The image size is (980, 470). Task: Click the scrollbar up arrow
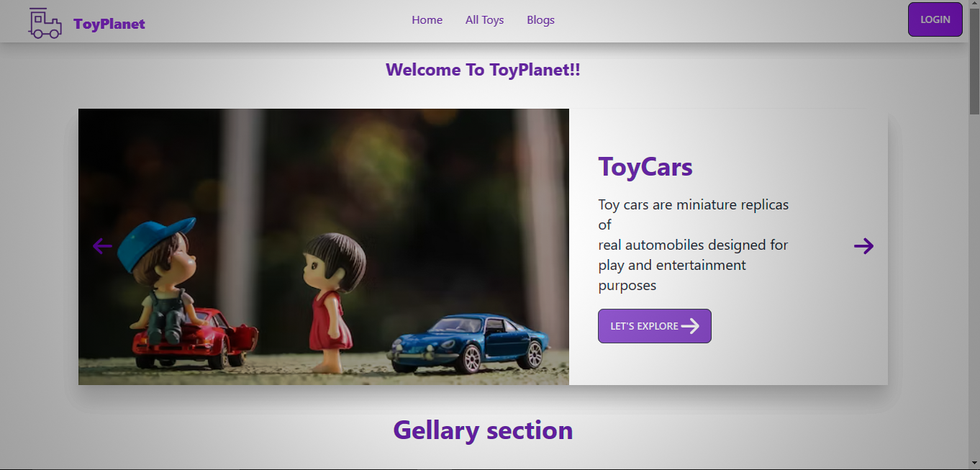(x=975, y=5)
